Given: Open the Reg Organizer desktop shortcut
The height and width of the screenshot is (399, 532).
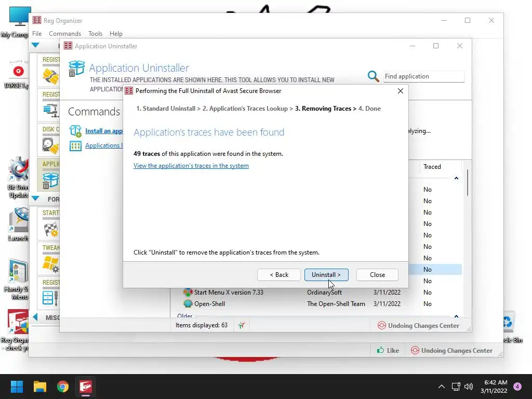Looking at the screenshot, I should click(x=15, y=330).
